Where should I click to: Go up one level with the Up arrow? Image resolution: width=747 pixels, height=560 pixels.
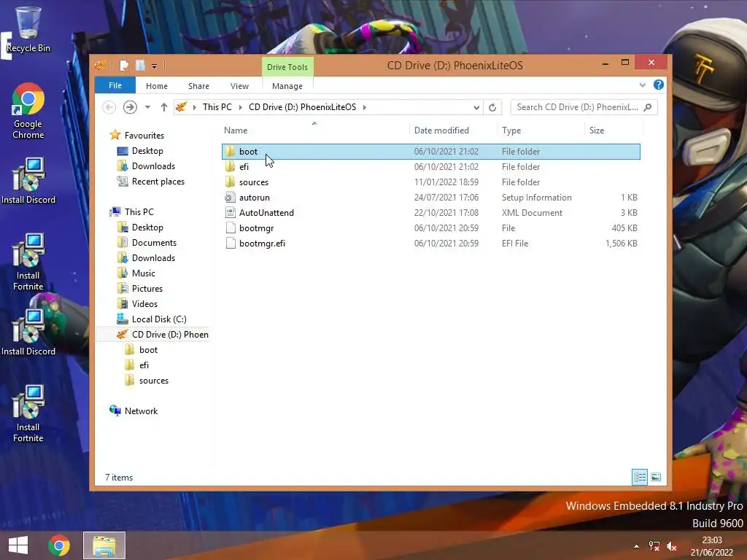tap(164, 107)
